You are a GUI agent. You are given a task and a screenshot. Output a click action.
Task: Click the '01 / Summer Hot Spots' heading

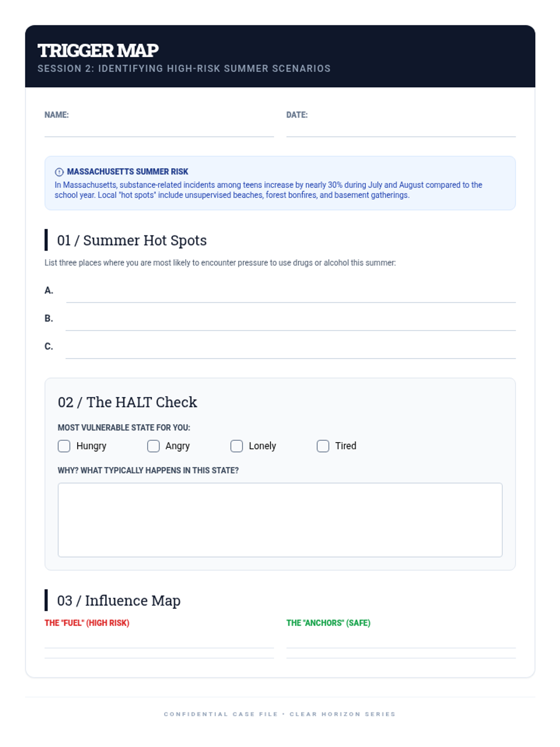point(132,240)
